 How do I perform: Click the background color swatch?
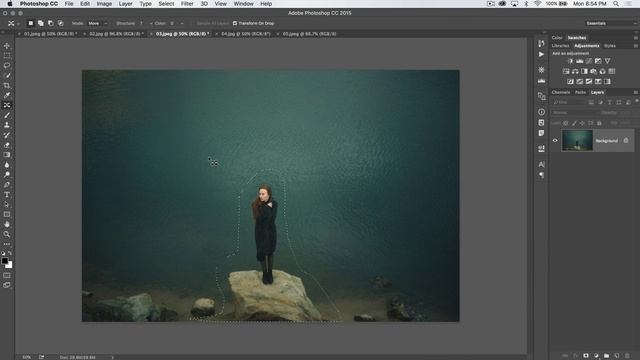click(10, 266)
